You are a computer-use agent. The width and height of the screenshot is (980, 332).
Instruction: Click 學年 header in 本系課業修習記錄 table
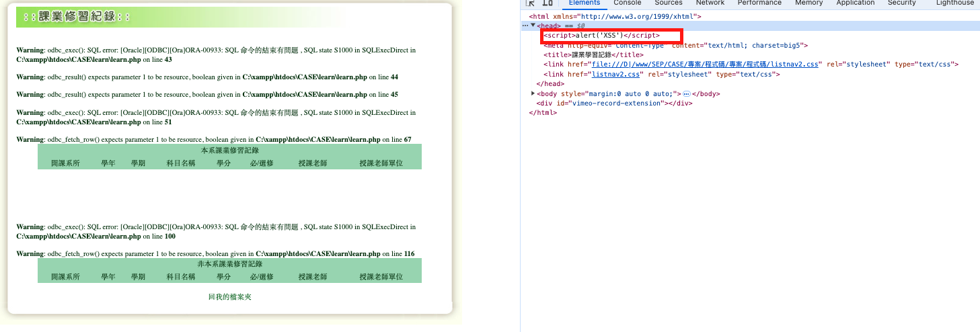pyautogui.click(x=108, y=163)
